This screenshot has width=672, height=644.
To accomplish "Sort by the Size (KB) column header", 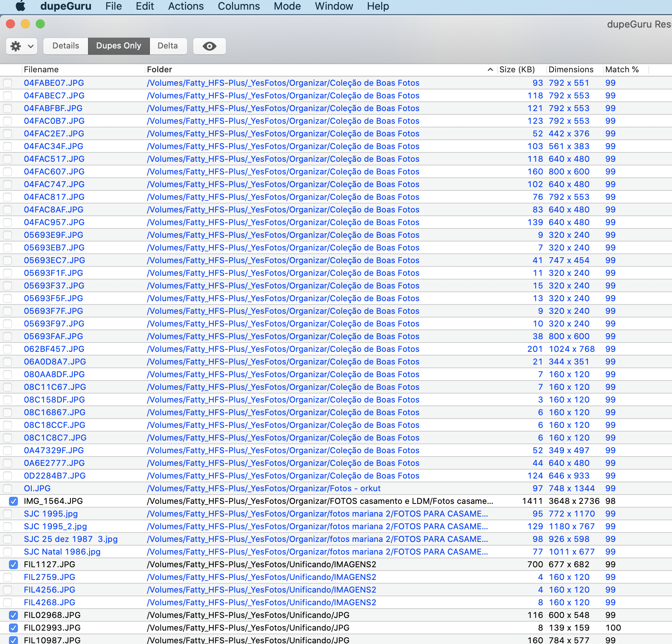I will point(517,70).
